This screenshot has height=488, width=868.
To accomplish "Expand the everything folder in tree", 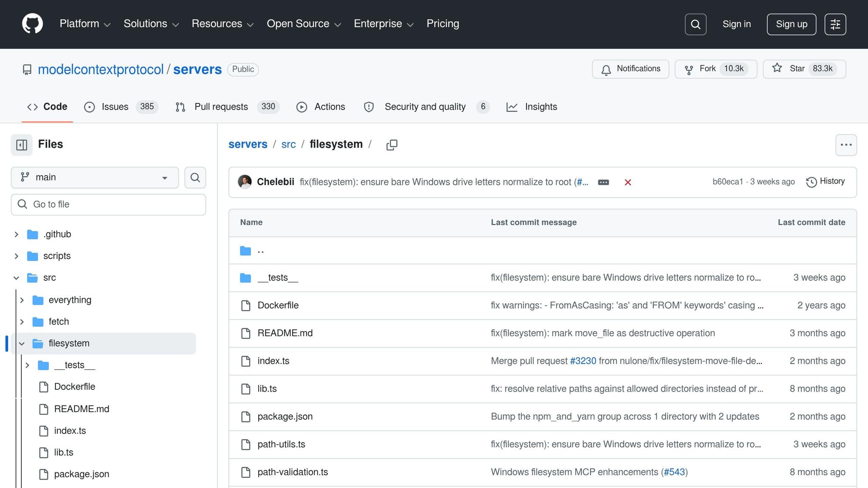I will [x=22, y=300].
